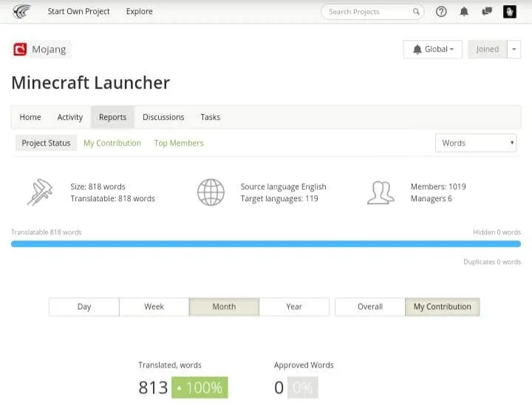532x415 pixels.
Task: Select the Overall scope toggle
Action: (x=370, y=307)
